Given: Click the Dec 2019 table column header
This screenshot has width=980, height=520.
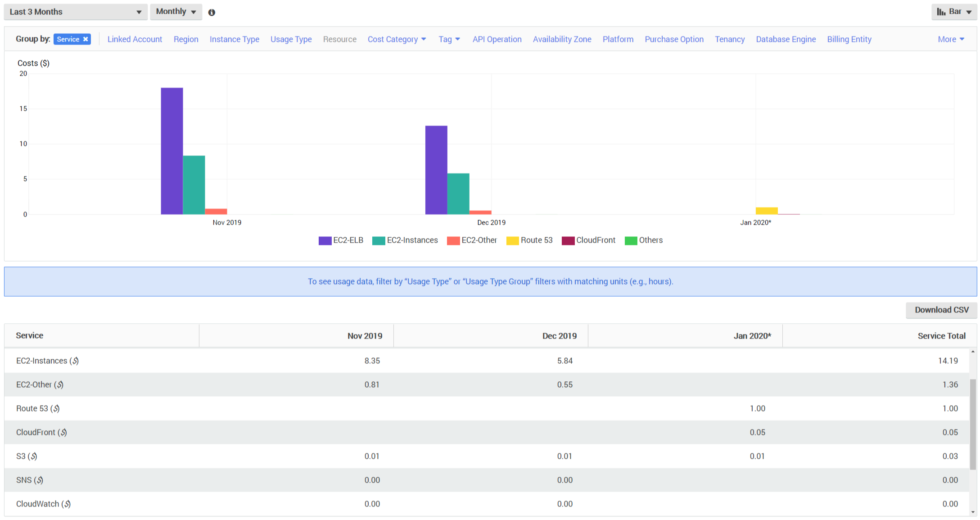Looking at the screenshot, I should tap(491, 335).
